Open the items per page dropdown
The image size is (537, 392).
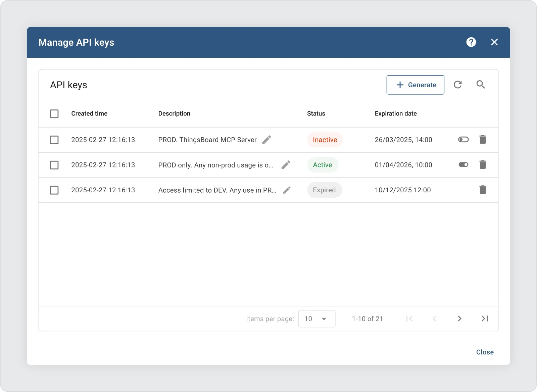pyautogui.click(x=316, y=319)
